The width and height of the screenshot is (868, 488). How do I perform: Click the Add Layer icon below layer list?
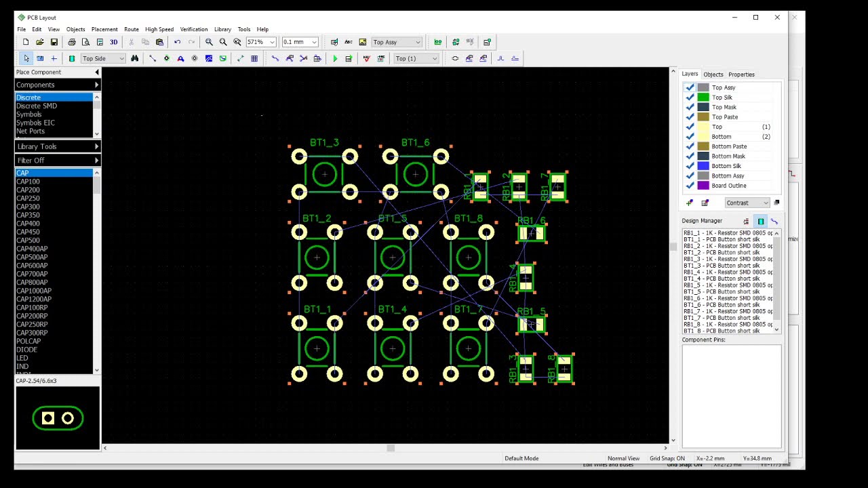tap(690, 203)
